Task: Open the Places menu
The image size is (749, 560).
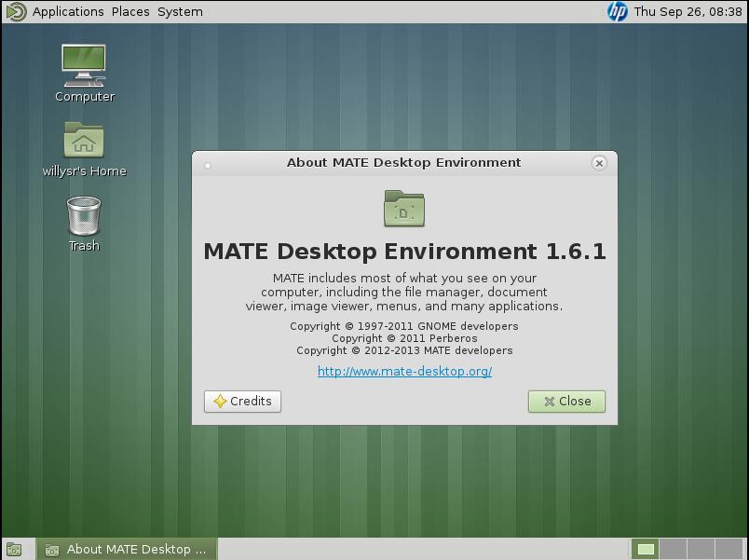Action: click(130, 11)
